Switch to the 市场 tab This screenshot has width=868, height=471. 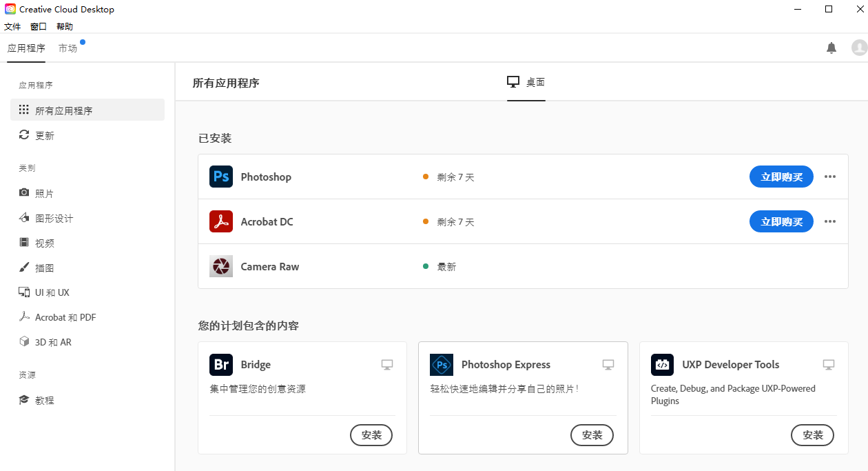[x=68, y=48]
